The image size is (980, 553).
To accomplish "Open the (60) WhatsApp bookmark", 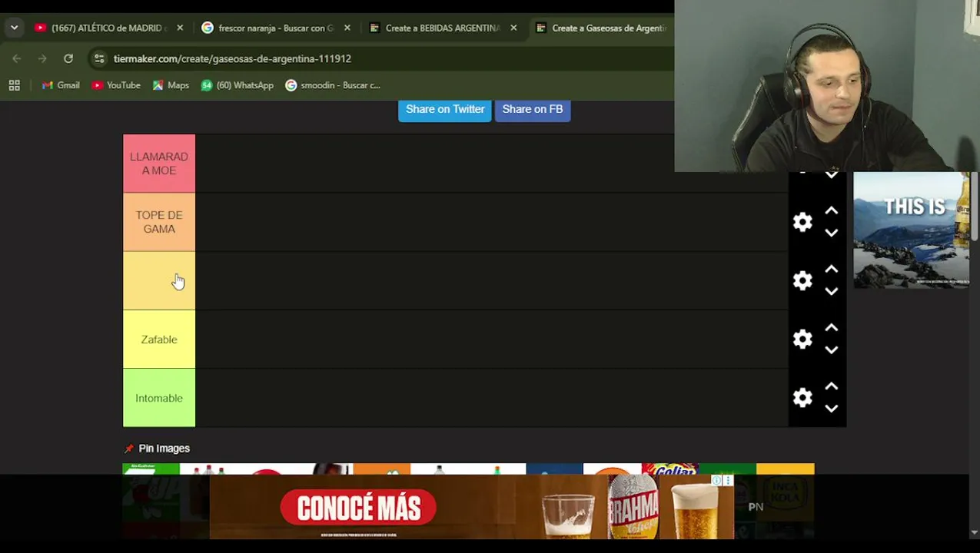I will 237,85.
